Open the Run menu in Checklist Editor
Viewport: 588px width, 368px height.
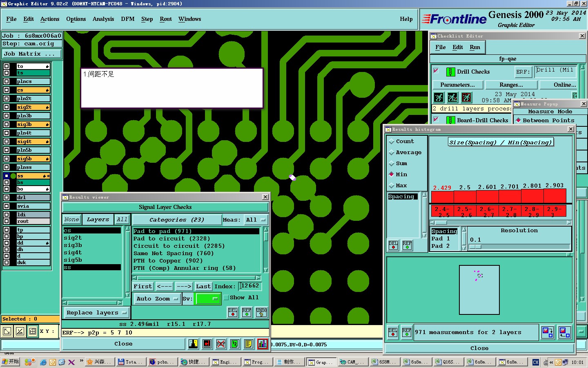(475, 47)
